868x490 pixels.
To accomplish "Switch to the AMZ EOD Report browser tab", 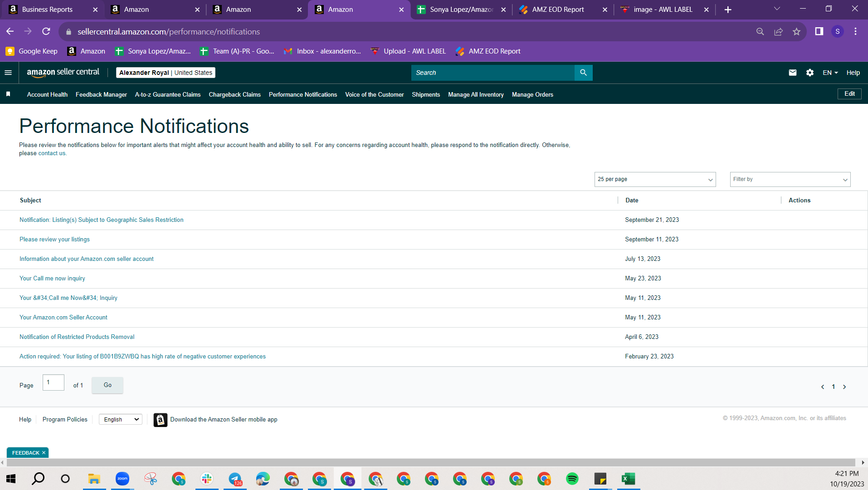I will click(563, 10).
